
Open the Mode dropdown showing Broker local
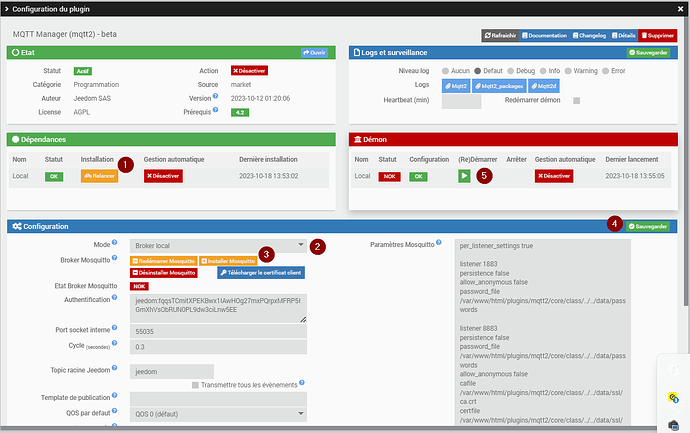(218, 246)
